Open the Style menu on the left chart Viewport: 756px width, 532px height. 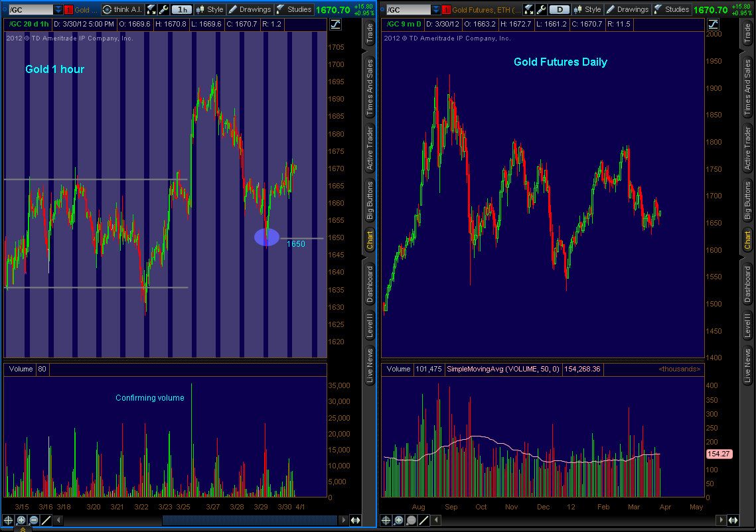209,9
